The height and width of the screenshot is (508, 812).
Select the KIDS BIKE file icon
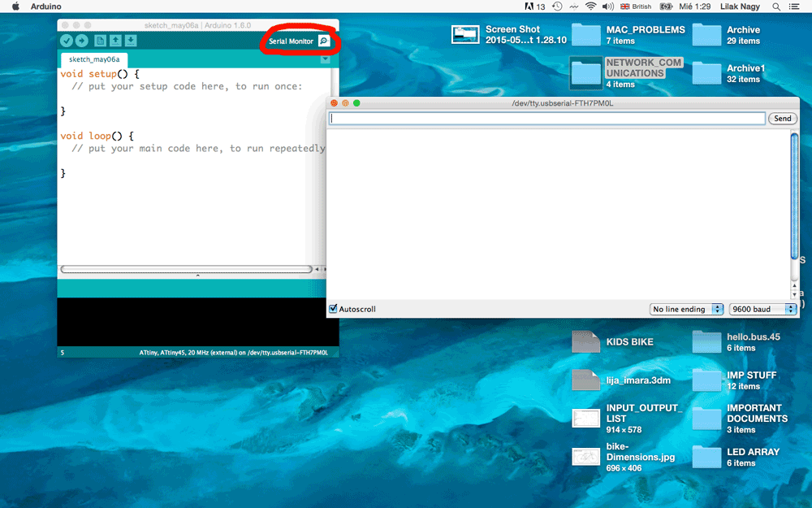click(x=585, y=342)
